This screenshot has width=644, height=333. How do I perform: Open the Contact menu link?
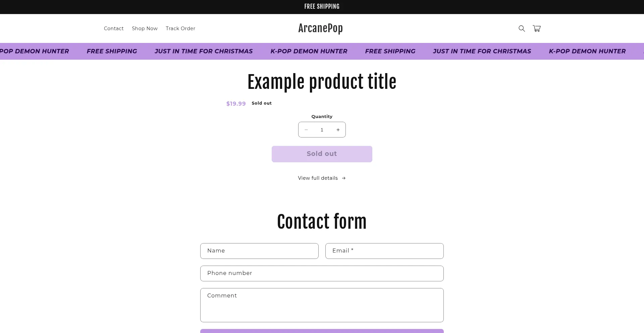pyautogui.click(x=114, y=29)
